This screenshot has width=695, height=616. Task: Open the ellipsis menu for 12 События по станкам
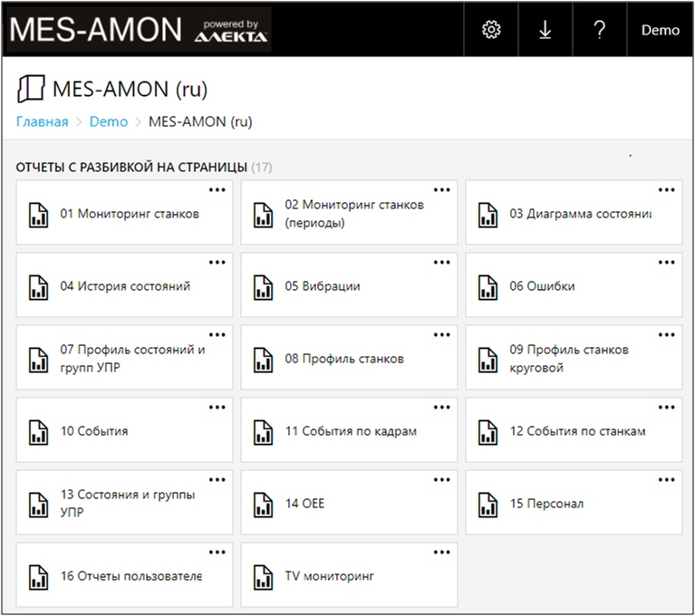coord(667,408)
